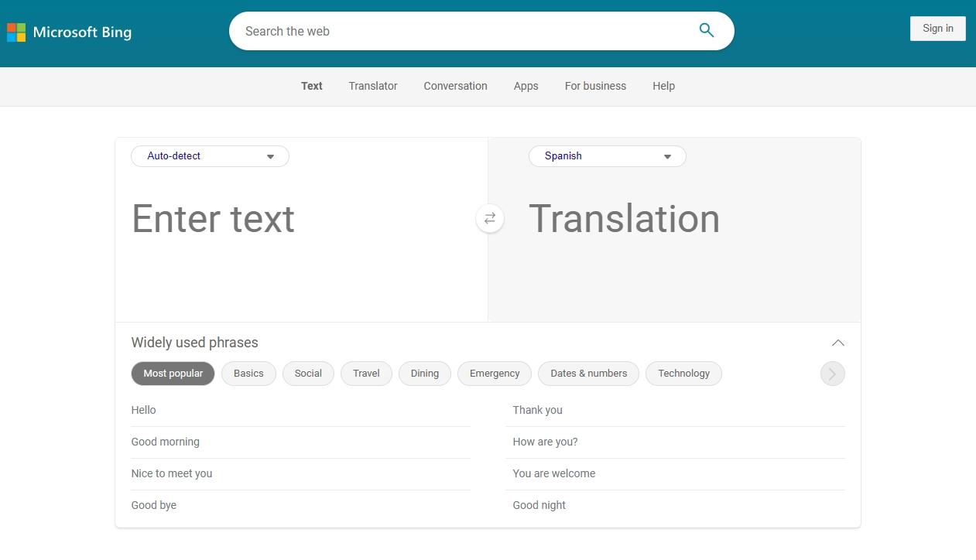The image size is (976, 560).
Task: Switch to the Travel phrases category
Action: click(x=366, y=374)
